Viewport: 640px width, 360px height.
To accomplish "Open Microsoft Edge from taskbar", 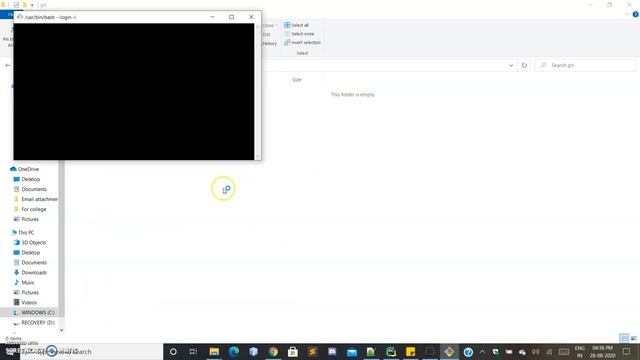I will pyautogui.click(x=234, y=351).
